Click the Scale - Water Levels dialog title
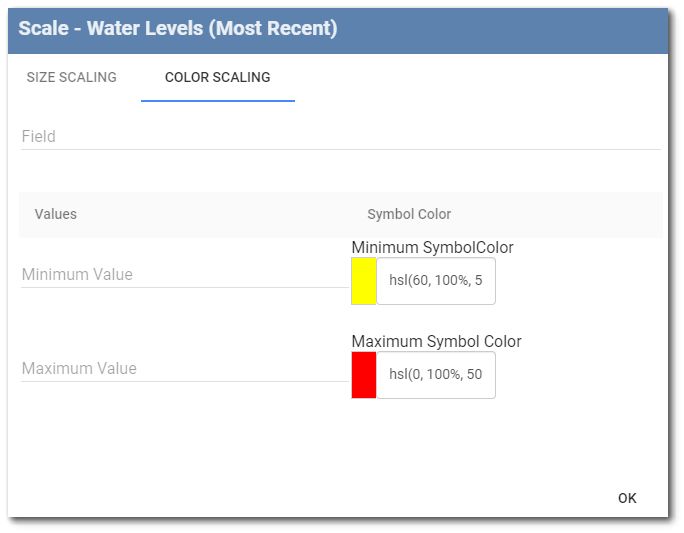684x533 pixels. [x=178, y=29]
